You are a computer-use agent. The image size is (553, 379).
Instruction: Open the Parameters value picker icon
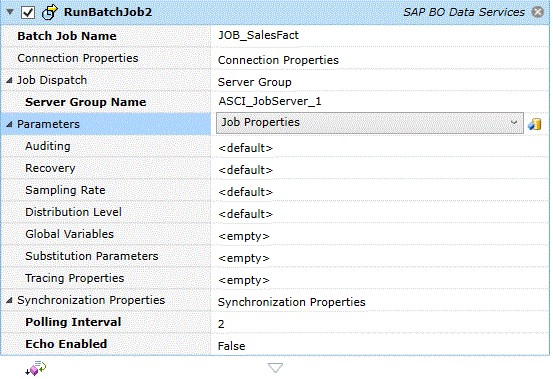[x=535, y=124]
